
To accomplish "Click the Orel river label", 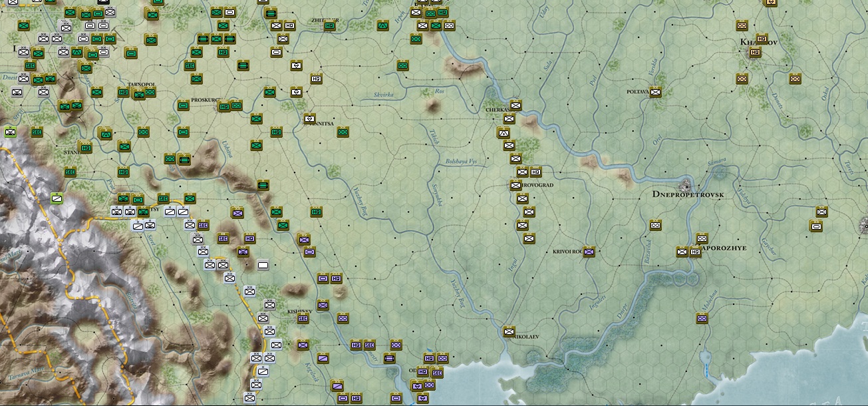I will pos(656,140).
